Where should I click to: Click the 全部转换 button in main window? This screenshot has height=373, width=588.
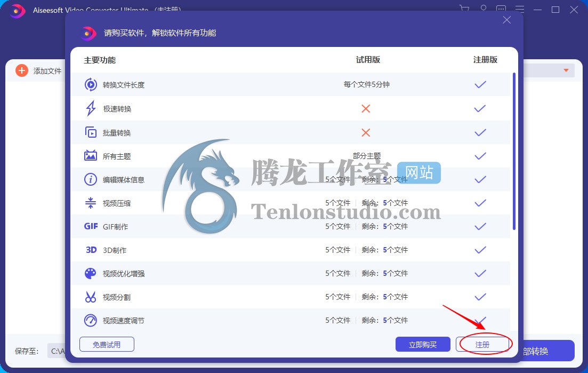[x=549, y=351]
